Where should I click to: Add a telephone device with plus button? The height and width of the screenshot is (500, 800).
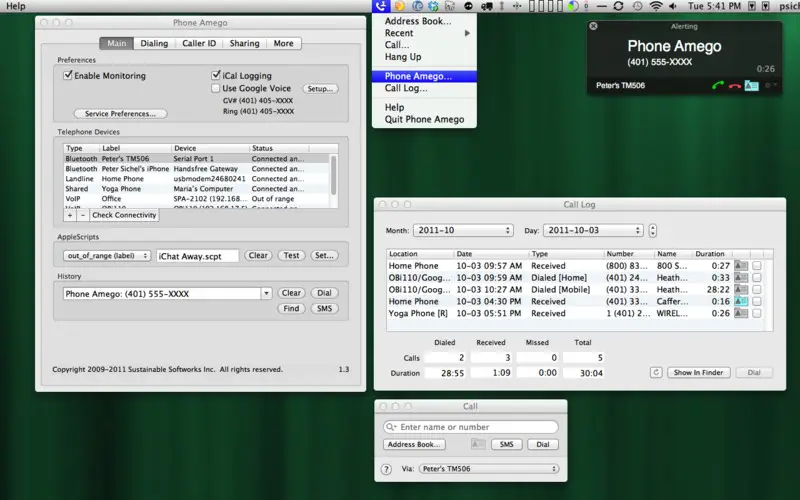[70, 215]
